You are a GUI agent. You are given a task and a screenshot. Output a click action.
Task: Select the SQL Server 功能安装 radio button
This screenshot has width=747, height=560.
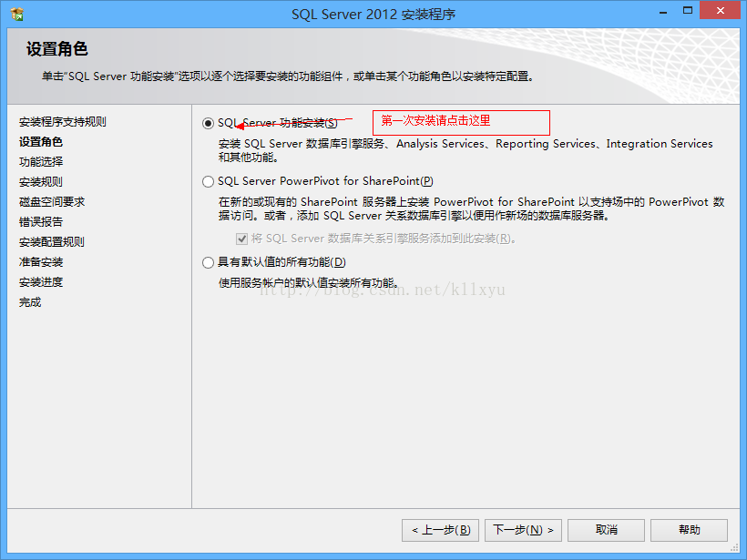pyautogui.click(x=208, y=123)
